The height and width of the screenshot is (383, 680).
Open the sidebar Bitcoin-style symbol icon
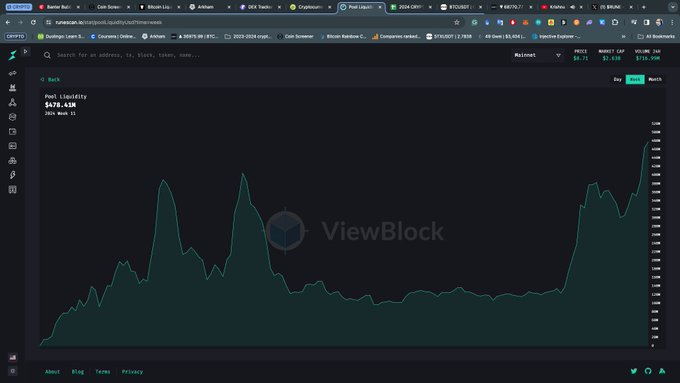coord(13,175)
